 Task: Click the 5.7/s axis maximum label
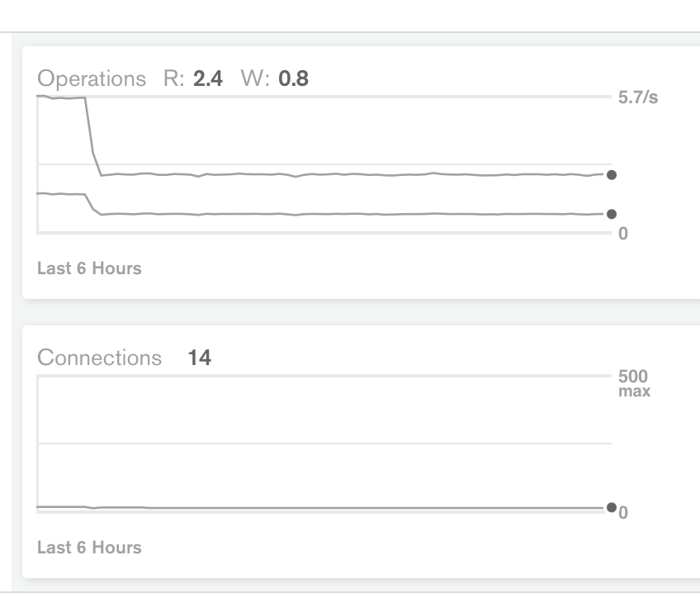638,97
